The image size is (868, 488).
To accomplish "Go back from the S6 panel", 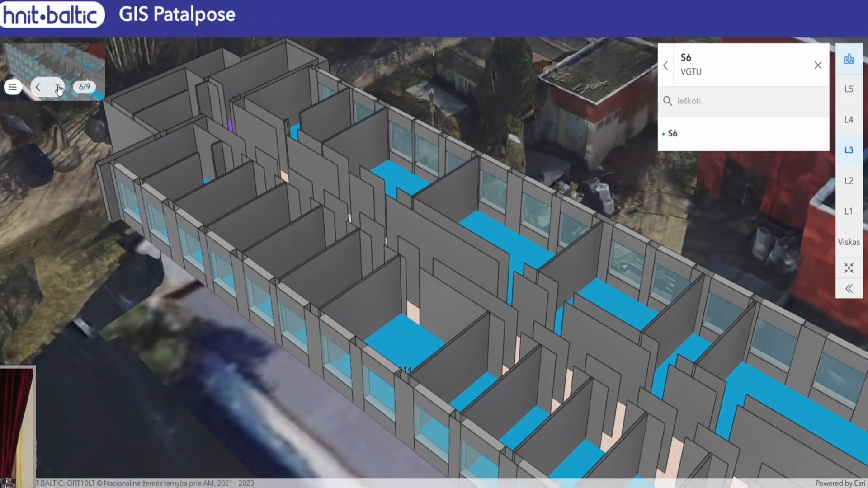I will (x=665, y=66).
